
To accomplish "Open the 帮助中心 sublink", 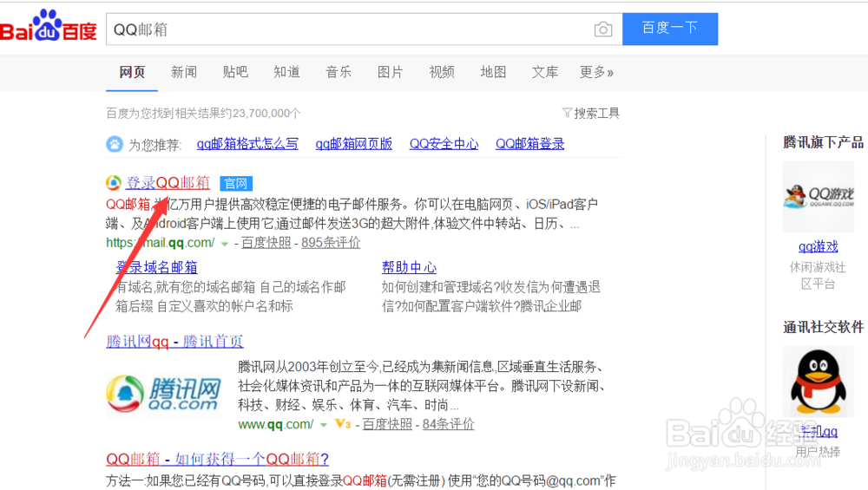I will pos(409,268).
